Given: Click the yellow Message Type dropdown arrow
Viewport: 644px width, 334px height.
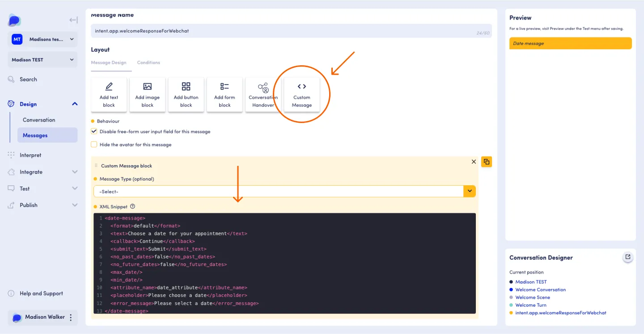Looking at the screenshot, I should [470, 191].
